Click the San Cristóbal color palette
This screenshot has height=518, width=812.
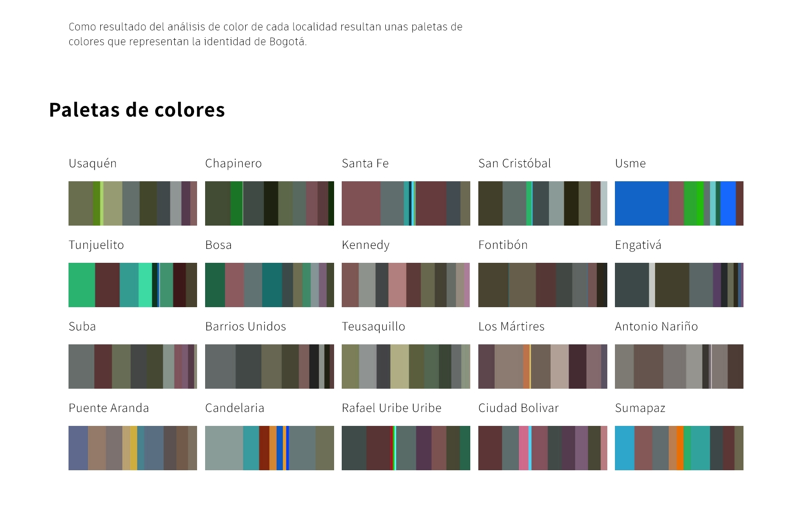coord(543,203)
